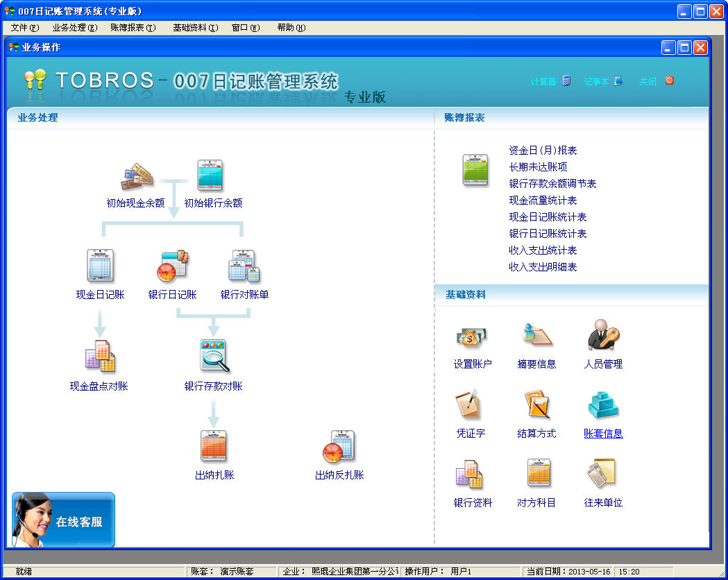Viewport: 728px width, 580px height.
Task: Open the 现金日记账统计表 link
Action: (548, 217)
